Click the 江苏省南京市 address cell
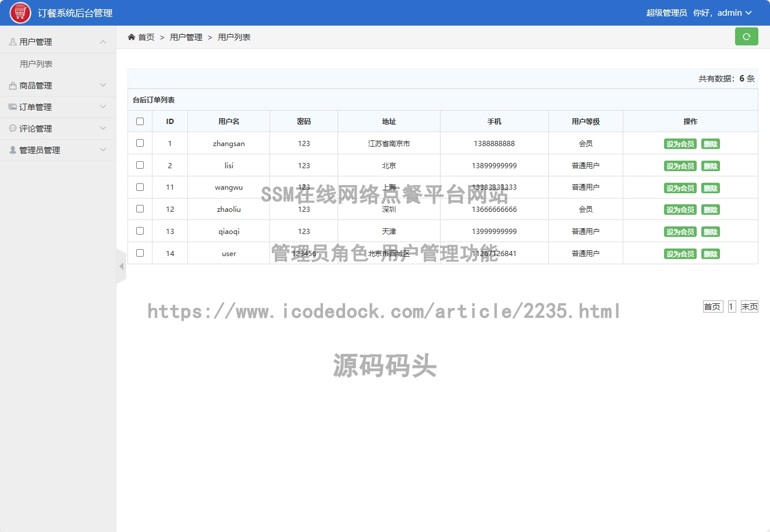 click(389, 144)
